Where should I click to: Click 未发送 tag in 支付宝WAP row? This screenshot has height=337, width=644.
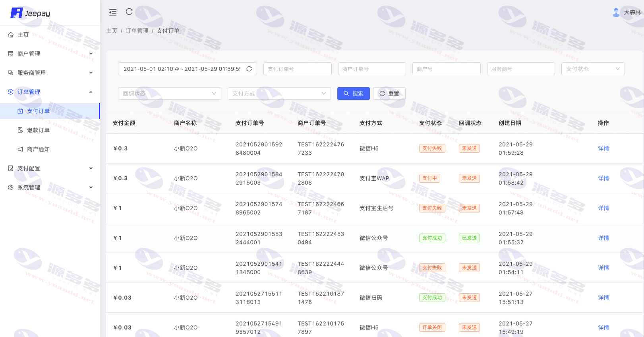coord(469,178)
